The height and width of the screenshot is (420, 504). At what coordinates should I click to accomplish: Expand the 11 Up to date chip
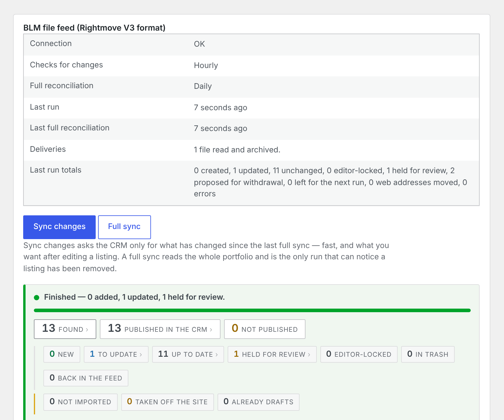pos(188,354)
